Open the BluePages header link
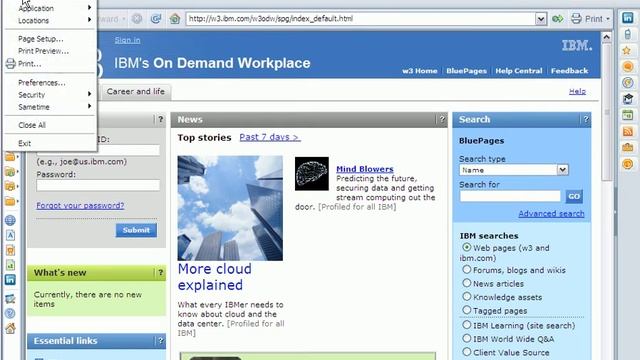Image resolution: width=640 pixels, height=360 pixels. coord(467,71)
